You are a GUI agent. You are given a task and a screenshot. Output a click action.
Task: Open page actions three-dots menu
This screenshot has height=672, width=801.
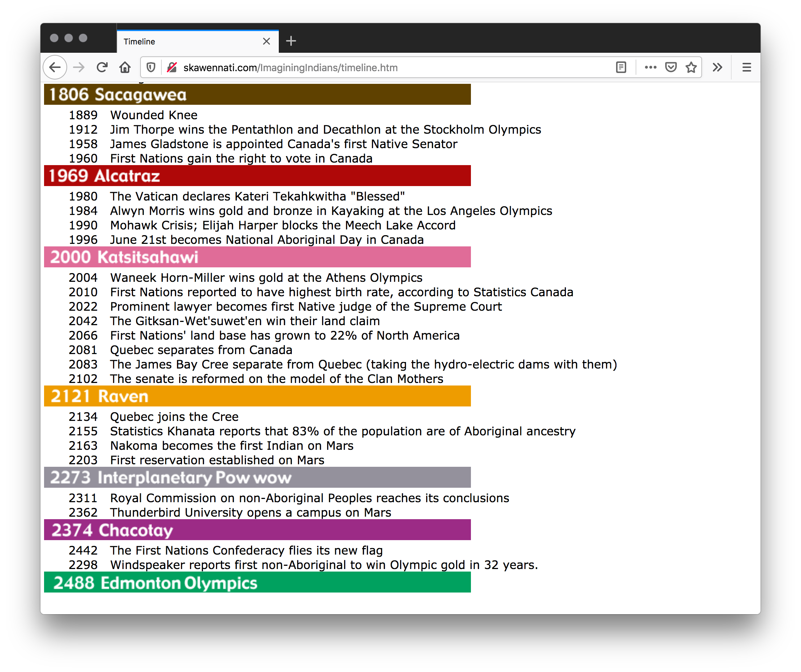[x=650, y=68]
